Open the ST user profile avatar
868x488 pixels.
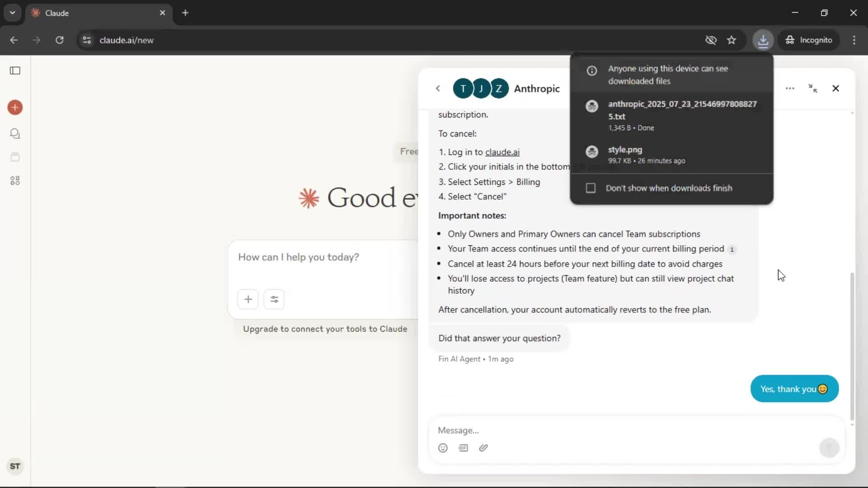click(x=15, y=466)
